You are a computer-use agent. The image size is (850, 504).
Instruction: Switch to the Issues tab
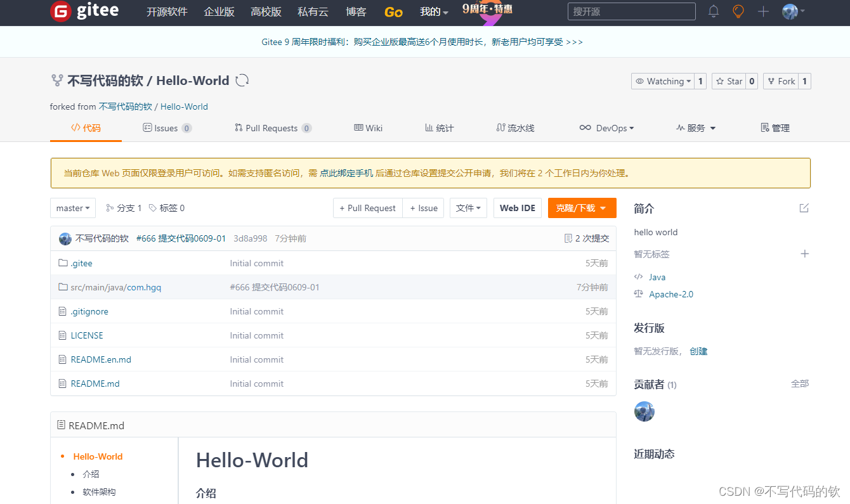[167, 128]
